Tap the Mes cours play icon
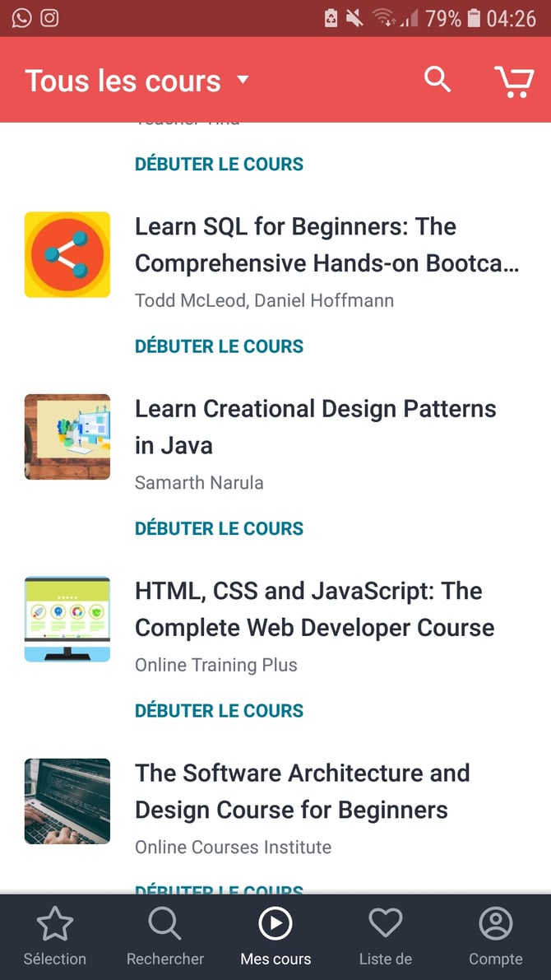Viewport: 551px width, 980px height. [275, 923]
